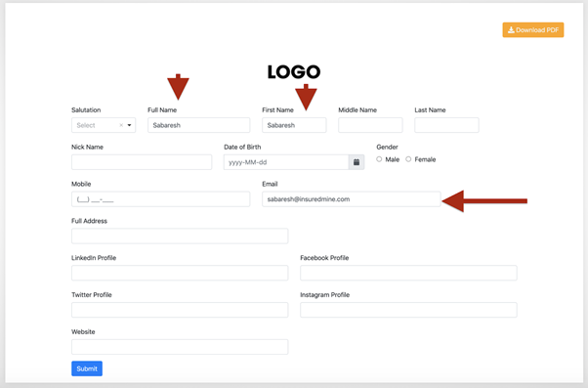Focus the Twitter Profile field
588x388 pixels.
tap(180, 310)
